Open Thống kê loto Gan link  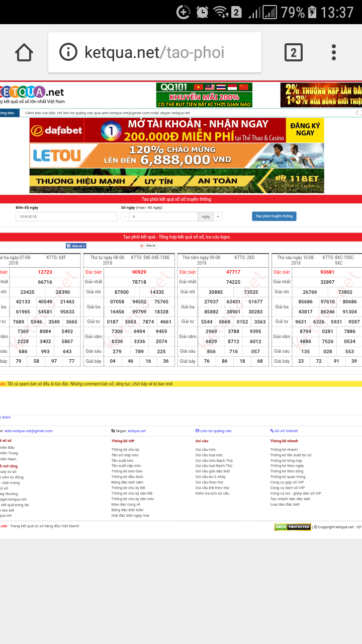127,471
